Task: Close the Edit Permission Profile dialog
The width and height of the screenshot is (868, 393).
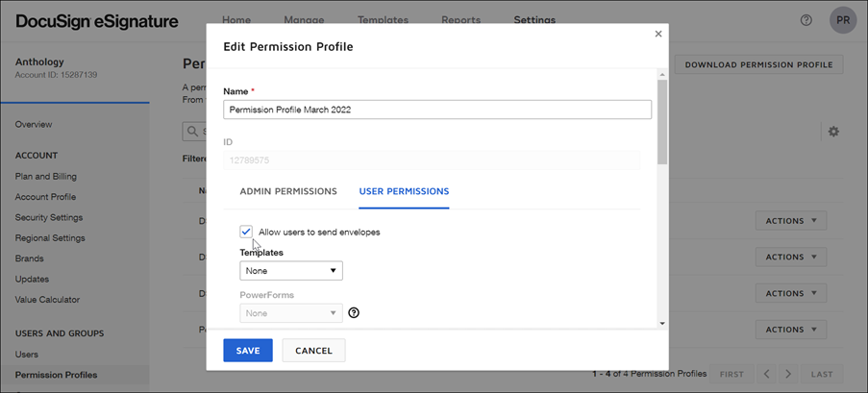Action: [658, 34]
